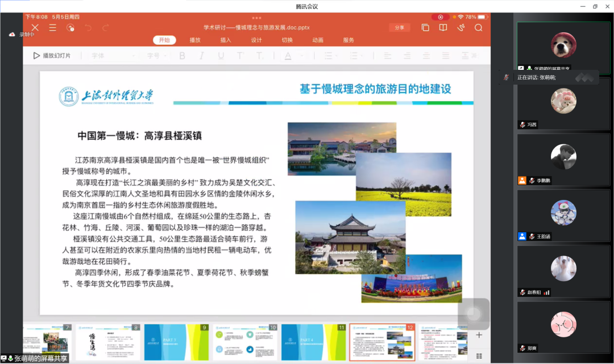Apply underline formatting to text

pyautogui.click(x=221, y=56)
